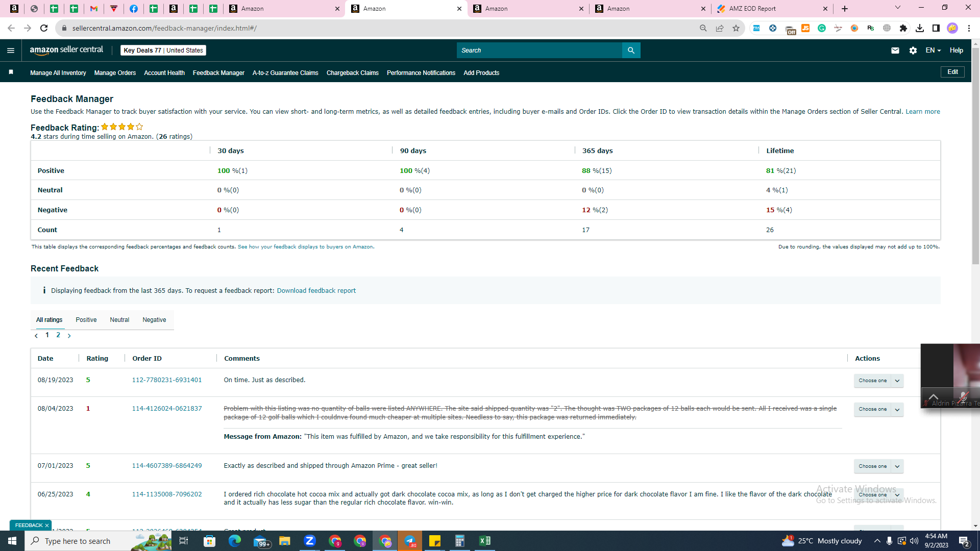Screen dimensions: 980x551
Task: Switch to the Negative feedback tab
Action: click(x=154, y=320)
